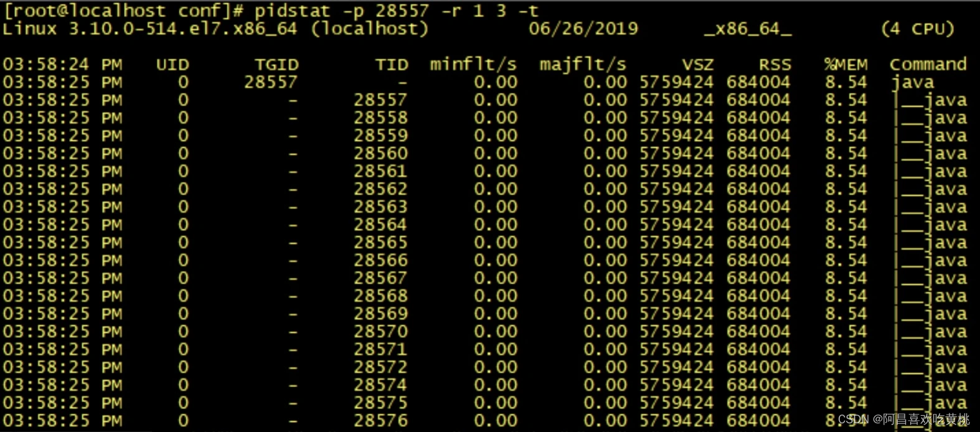Click the %MEM column header
Screen dimensions: 980x432
846,65
